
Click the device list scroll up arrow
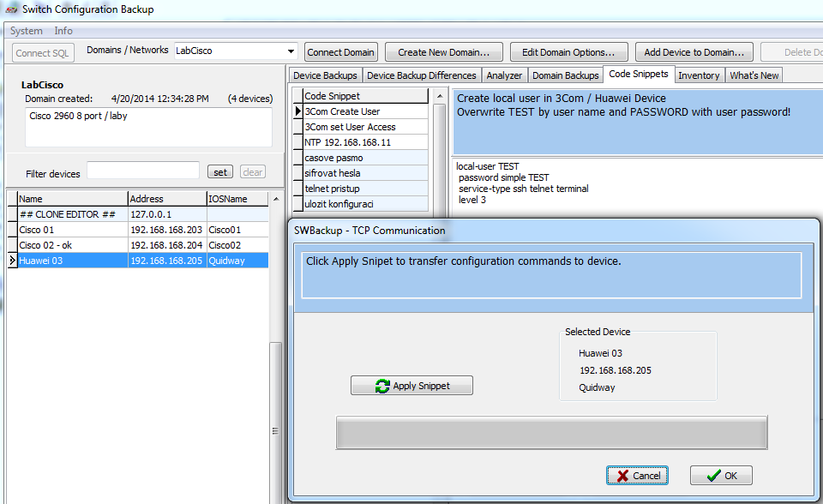[276, 199]
